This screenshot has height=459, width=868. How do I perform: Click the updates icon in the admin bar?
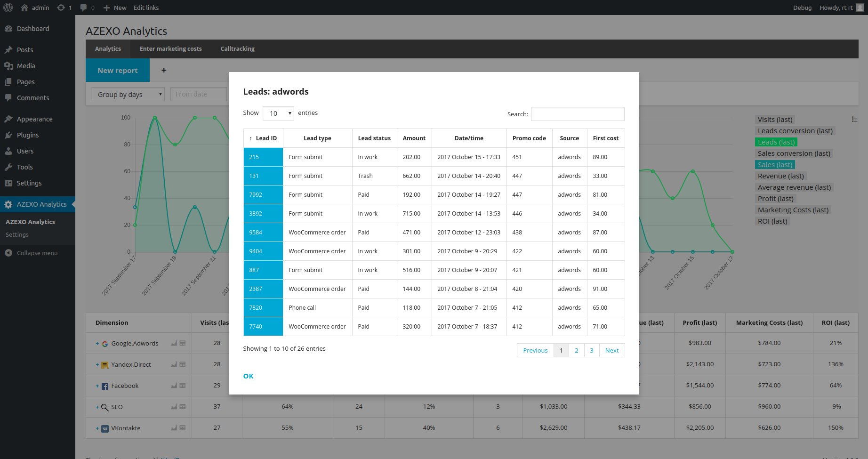click(x=61, y=8)
